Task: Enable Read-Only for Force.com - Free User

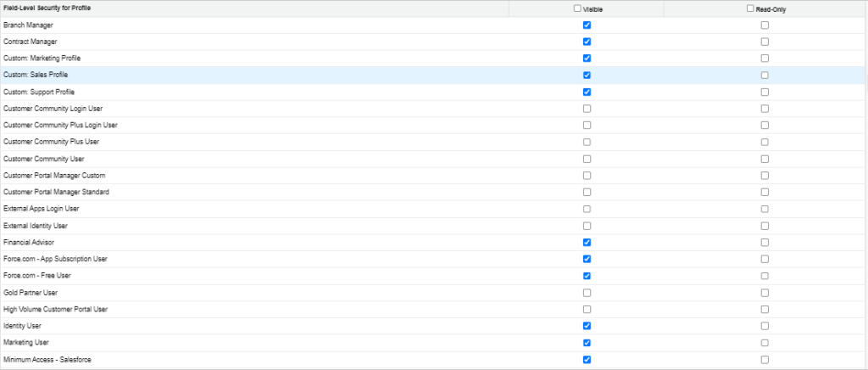Action: pos(765,276)
